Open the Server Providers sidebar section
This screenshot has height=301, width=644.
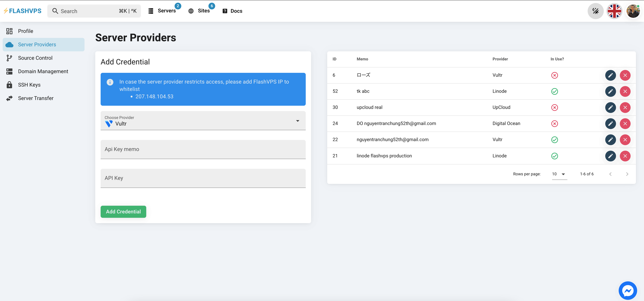37,44
